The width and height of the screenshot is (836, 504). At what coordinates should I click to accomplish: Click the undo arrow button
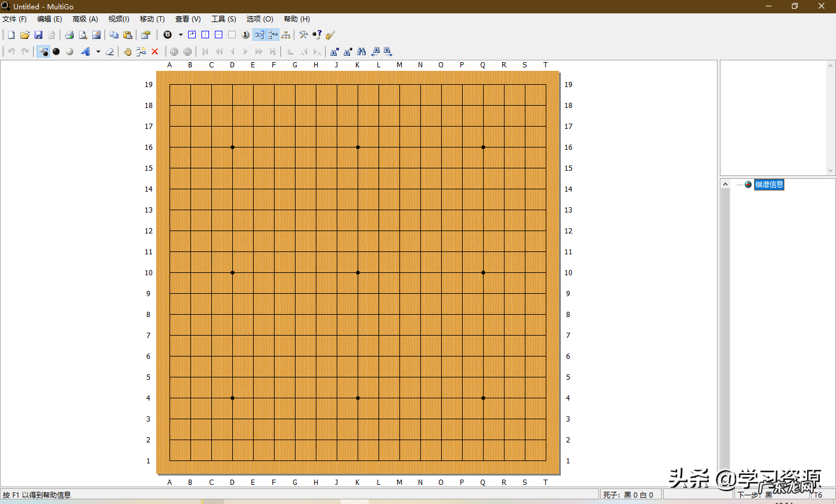pos(11,52)
